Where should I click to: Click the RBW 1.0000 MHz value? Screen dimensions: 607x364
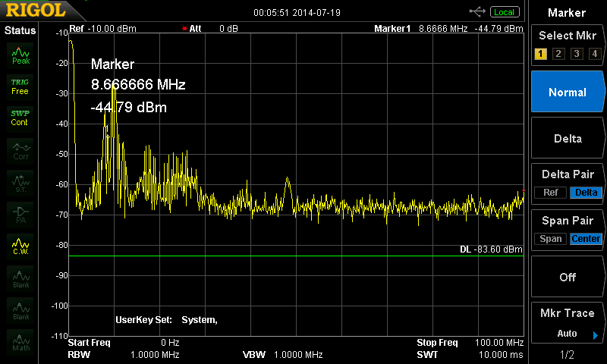155,354
